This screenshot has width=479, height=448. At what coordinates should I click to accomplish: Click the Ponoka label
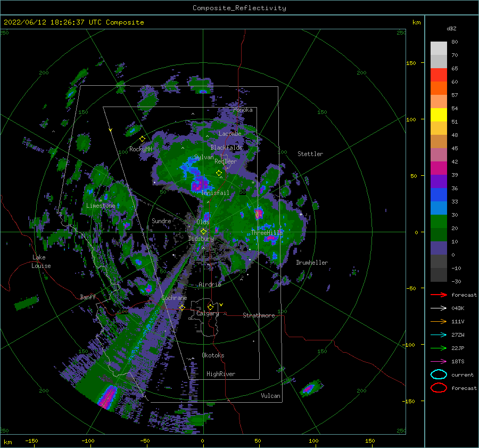[x=243, y=110]
